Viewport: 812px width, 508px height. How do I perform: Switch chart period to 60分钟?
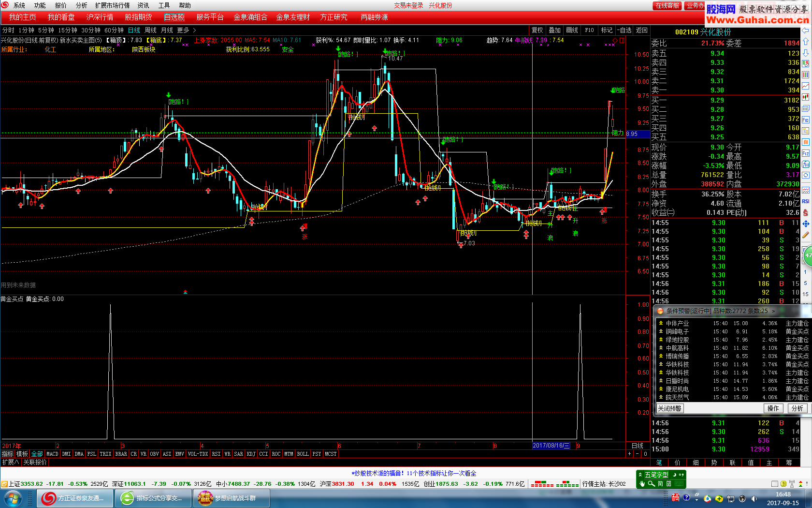(114, 30)
